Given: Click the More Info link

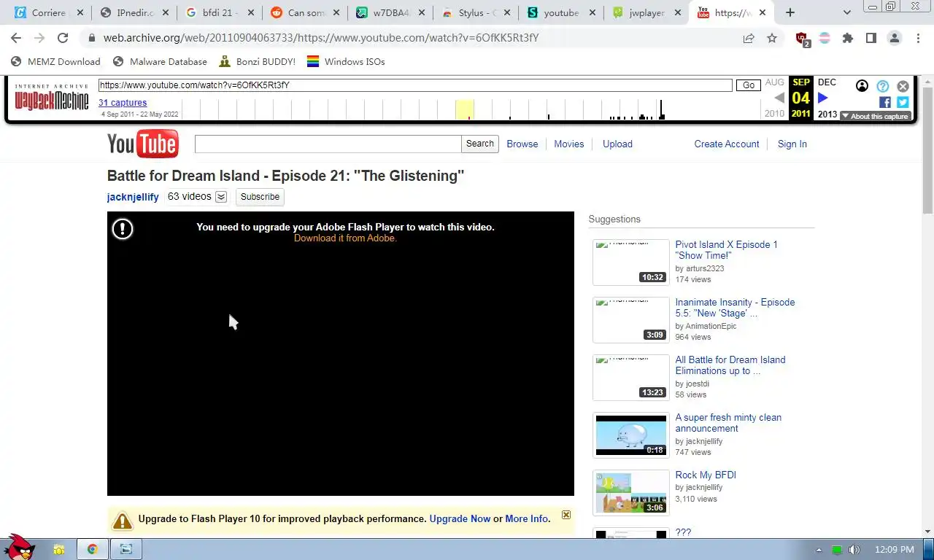Looking at the screenshot, I should click(526, 519).
